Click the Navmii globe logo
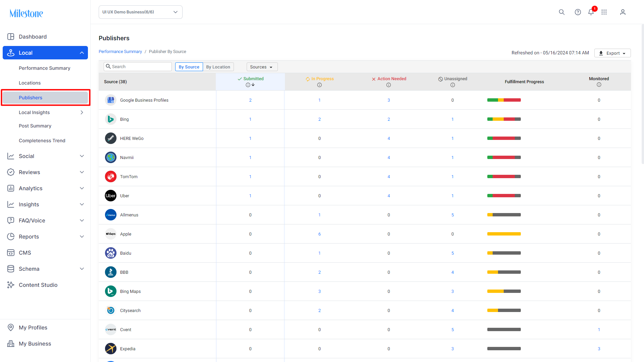The width and height of the screenshot is (644, 362). coord(110,157)
